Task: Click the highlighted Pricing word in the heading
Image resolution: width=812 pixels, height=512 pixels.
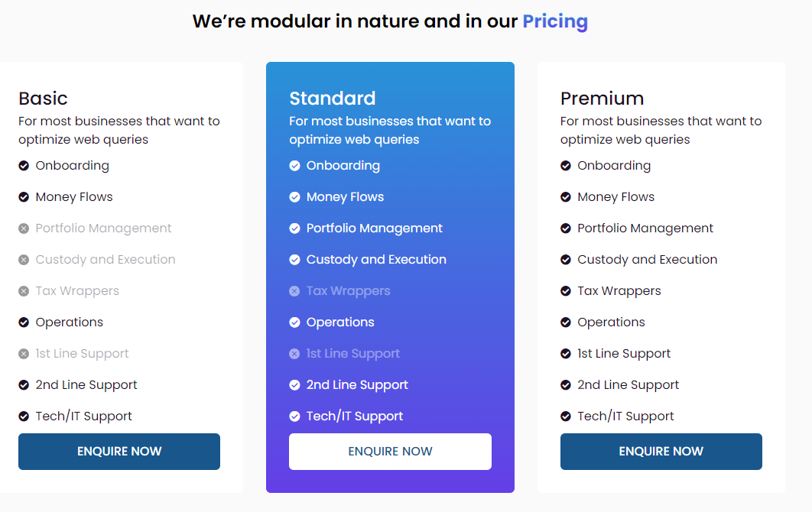Action: coord(554,21)
